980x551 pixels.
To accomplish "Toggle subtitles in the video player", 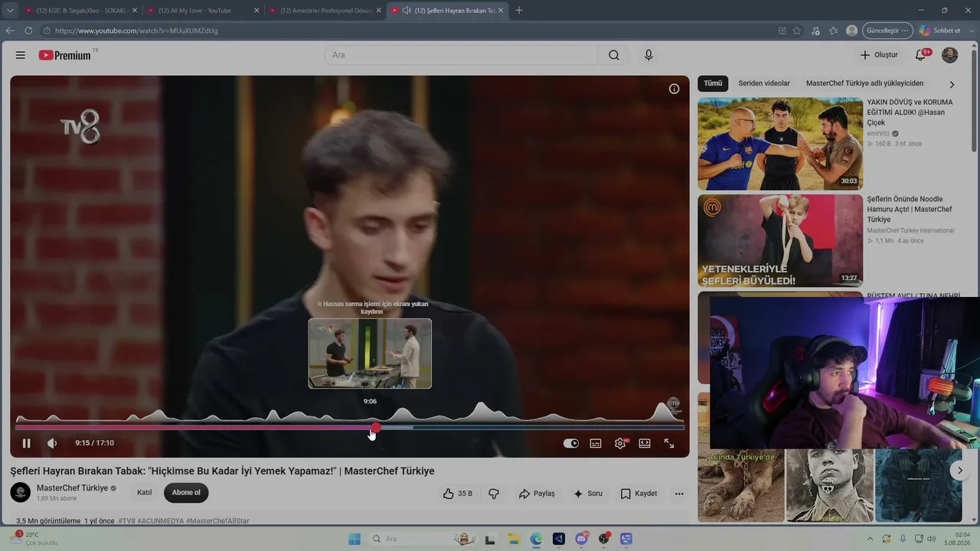I will [596, 443].
